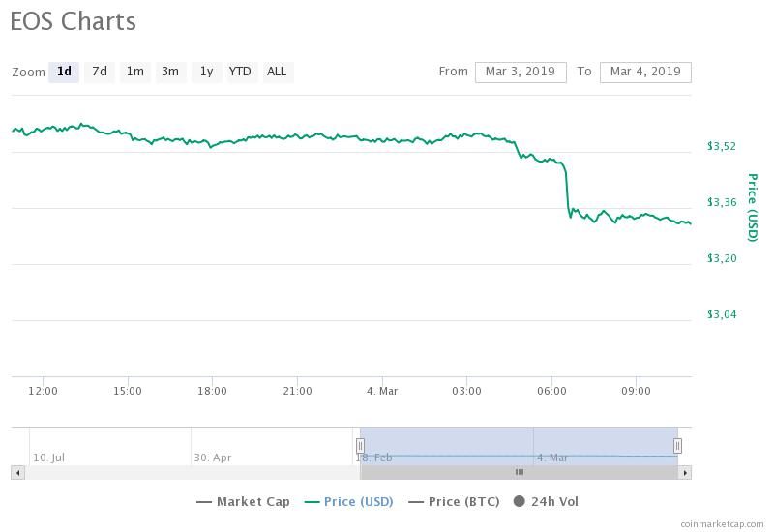
Task: Toggle the 24h Vol series
Action: (546, 501)
